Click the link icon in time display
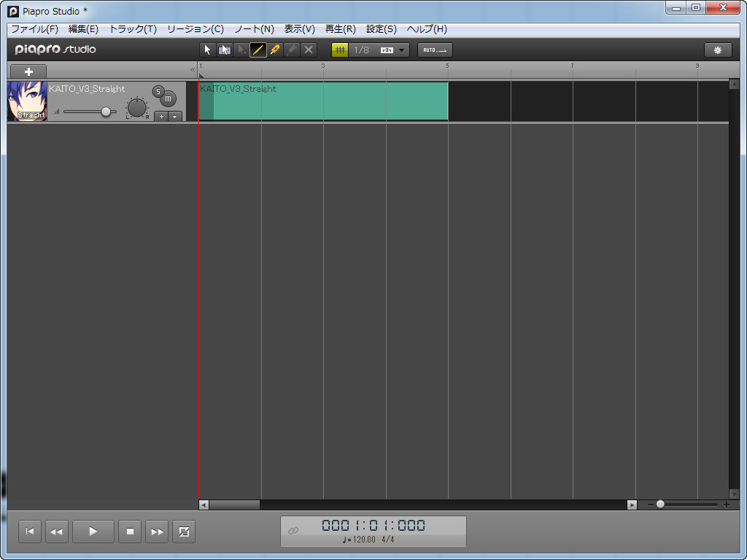This screenshot has width=747, height=560. pyautogui.click(x=293, y=531)
